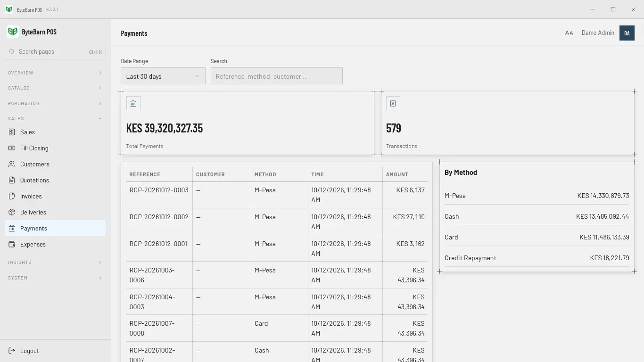Click the dollar icon on Transactions card
Image resolution: width=644 pixels, height=362 pixels.
[x=393, y=104]
